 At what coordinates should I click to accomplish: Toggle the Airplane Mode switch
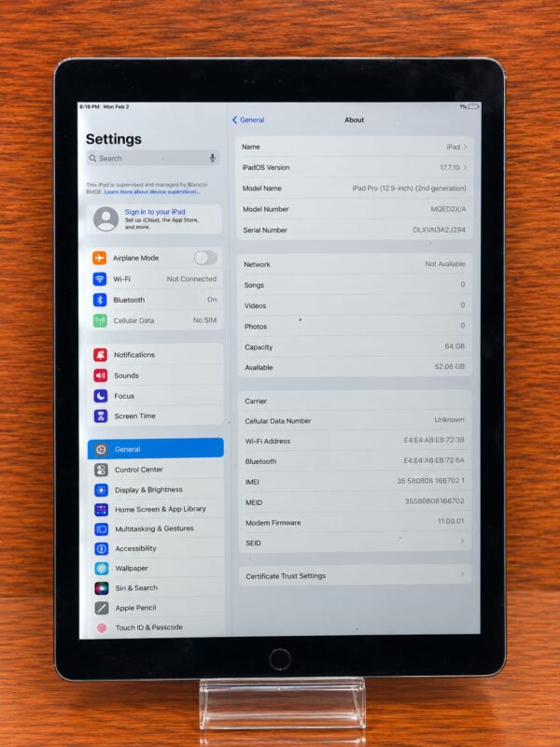point(205,258)
